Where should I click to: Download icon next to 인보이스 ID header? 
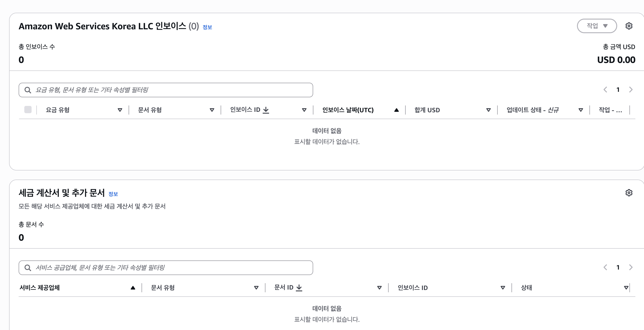tap(266, 110)
